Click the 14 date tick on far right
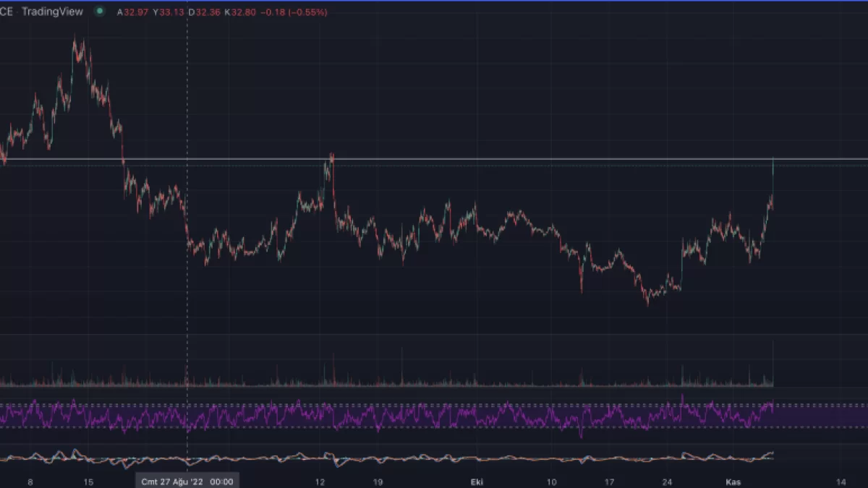 point(841,481)
